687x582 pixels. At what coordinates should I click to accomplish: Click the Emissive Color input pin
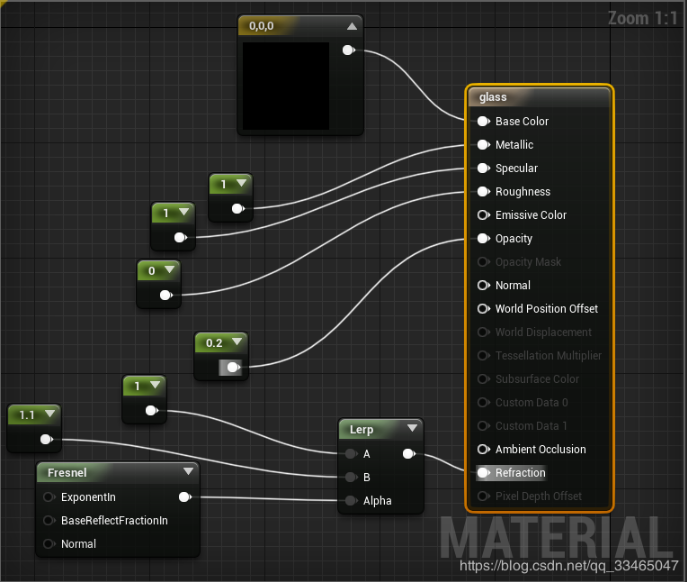coord(483,215)
